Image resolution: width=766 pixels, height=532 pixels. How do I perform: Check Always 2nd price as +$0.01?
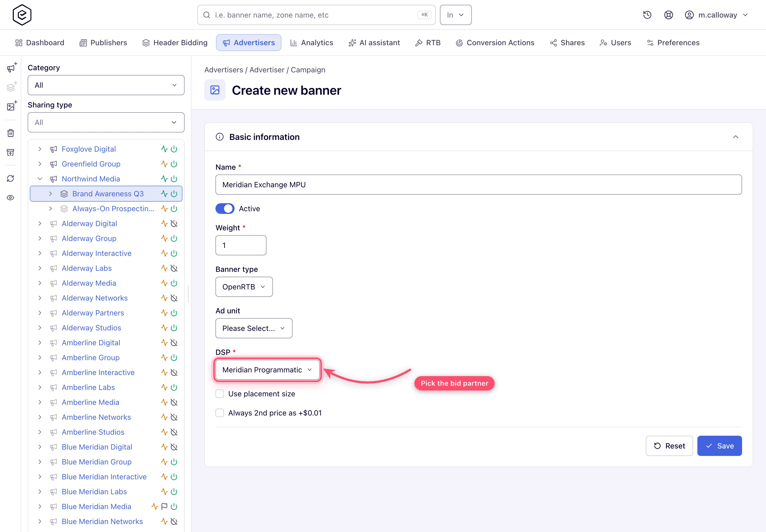point(220,413)
